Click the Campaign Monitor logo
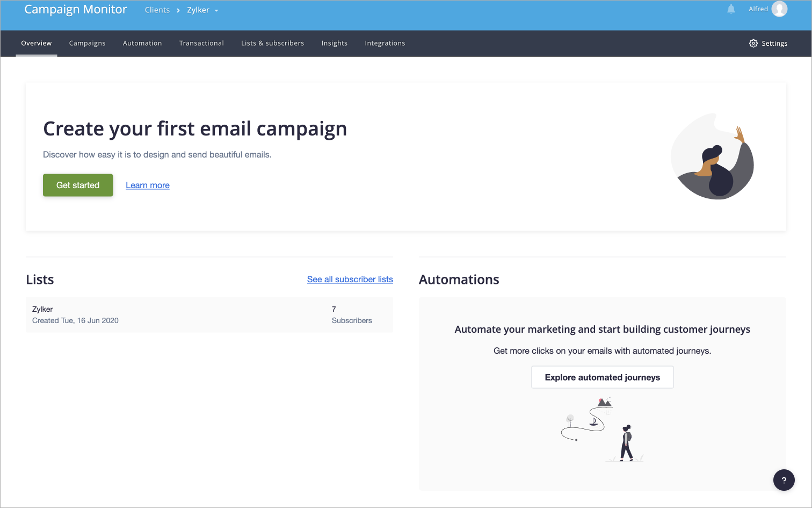 (x=76, y=10)
